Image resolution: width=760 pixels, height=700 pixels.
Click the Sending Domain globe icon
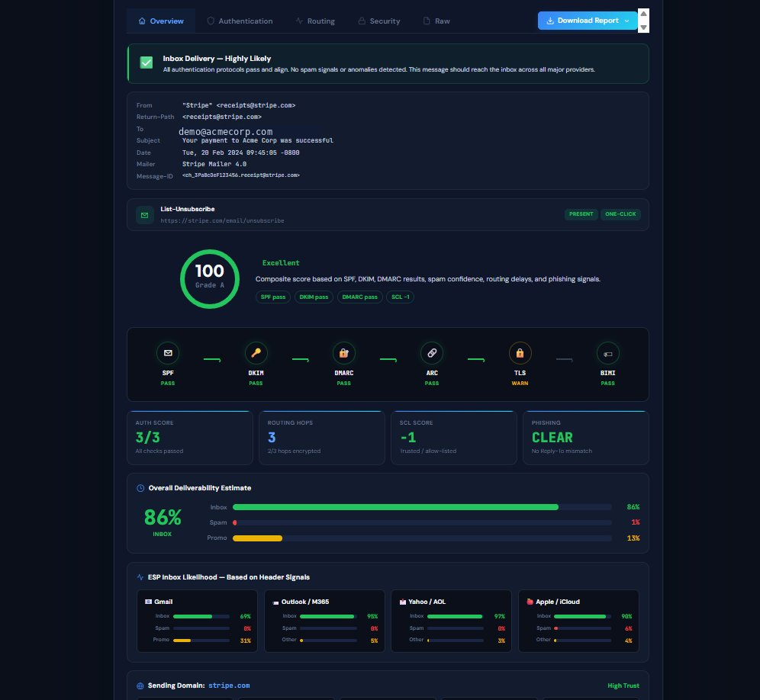click(139, 685)
